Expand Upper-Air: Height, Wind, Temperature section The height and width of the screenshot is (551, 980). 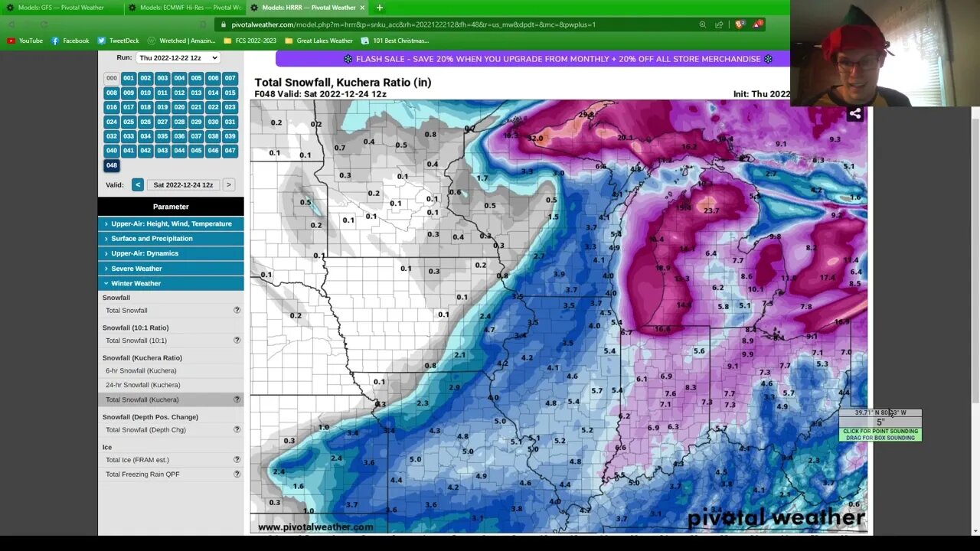pos(171,223)
